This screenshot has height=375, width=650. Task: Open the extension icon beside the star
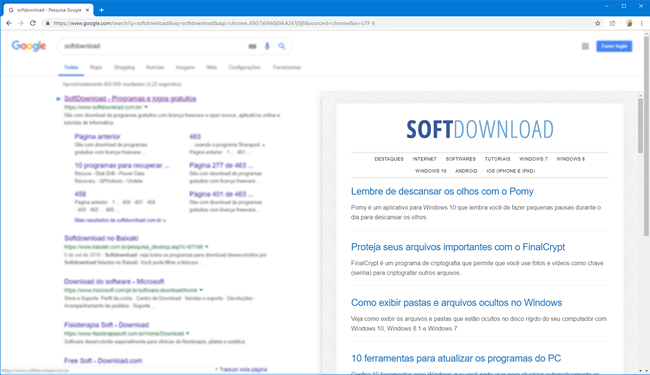(x=612, y=23)
